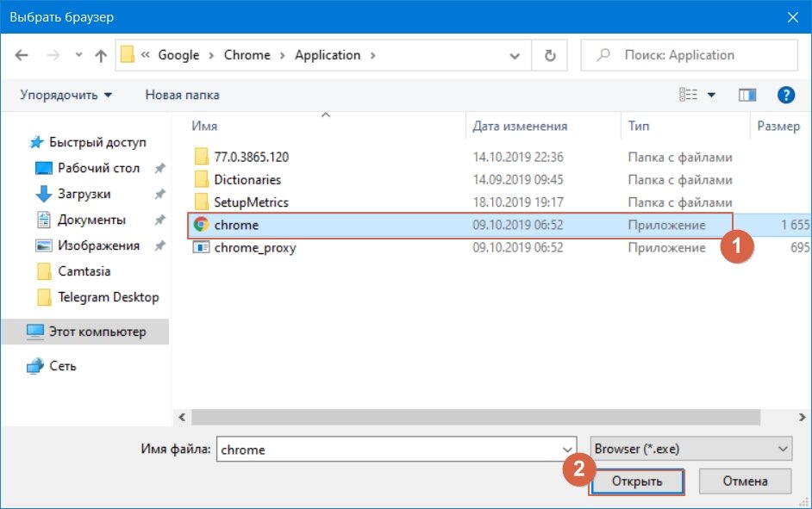The width and height of the screenshot is (812, 509).
Task: Click the Открыть button
Action: click(637, 481)
